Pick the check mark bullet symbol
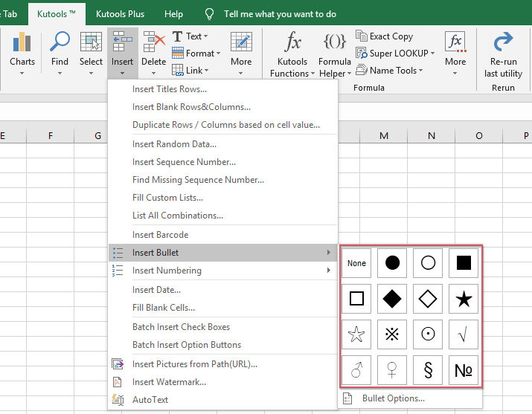The height and width of the screenshot is (414, 532). point(464,334)
